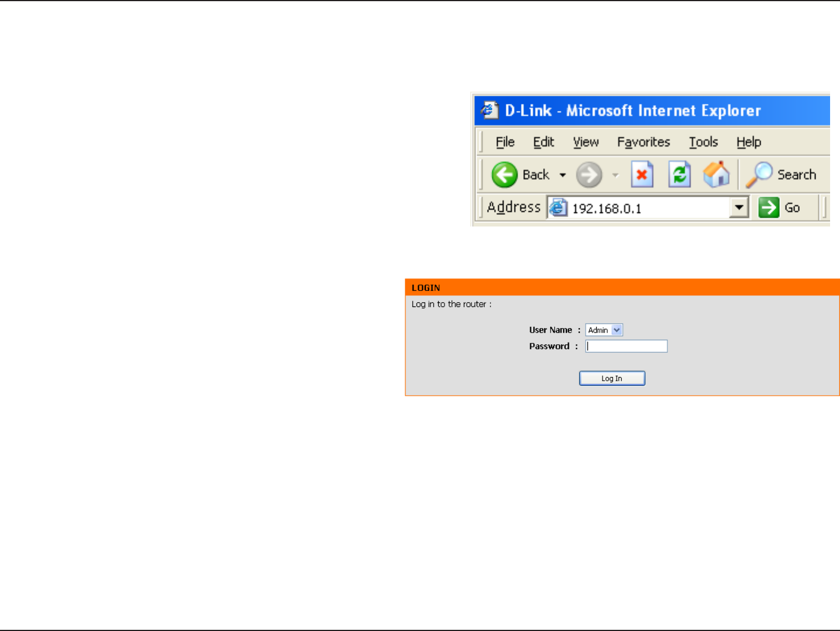
Task: Click the Search magnifier icon
Action: pos(759,175)
